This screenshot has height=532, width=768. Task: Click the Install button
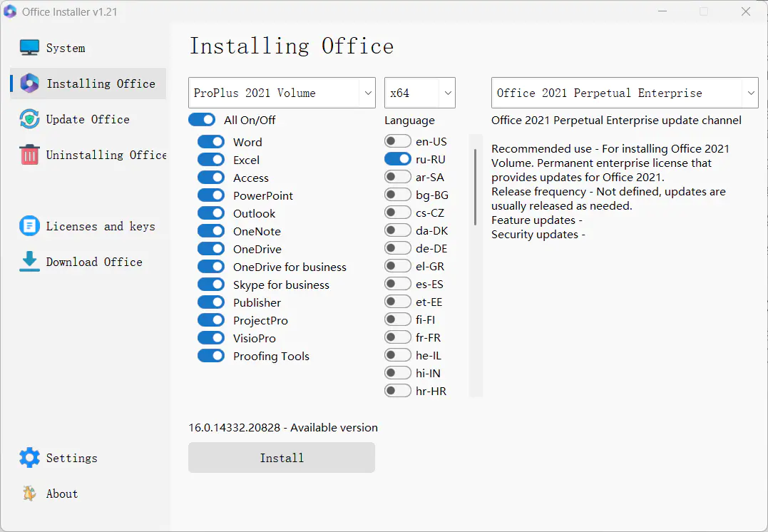point(282,458)
